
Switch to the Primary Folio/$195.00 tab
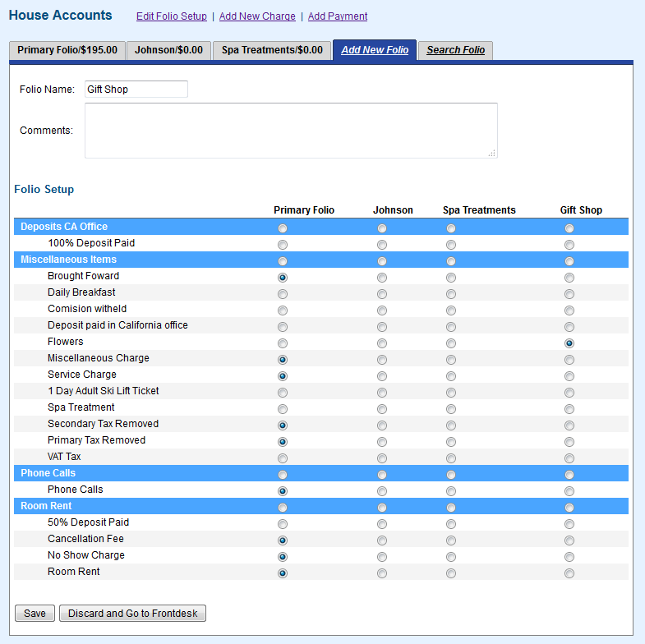pyautogui.click(x=67, y=50)
